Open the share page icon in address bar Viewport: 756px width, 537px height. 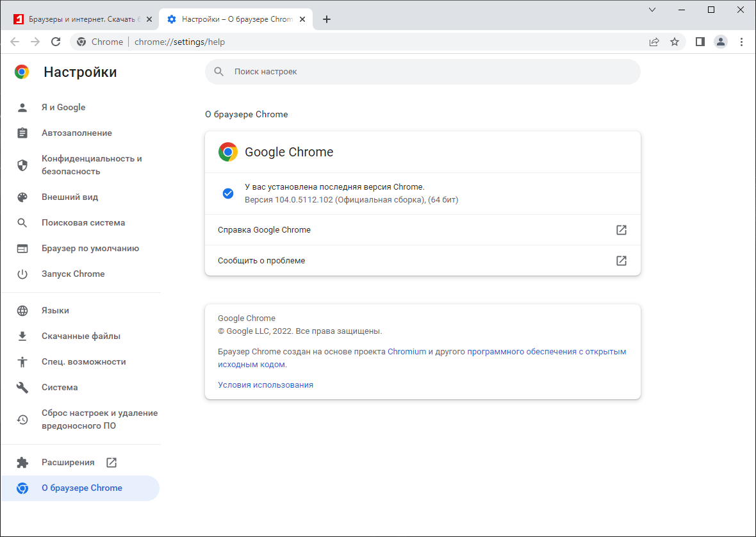[x=654, y=42]
